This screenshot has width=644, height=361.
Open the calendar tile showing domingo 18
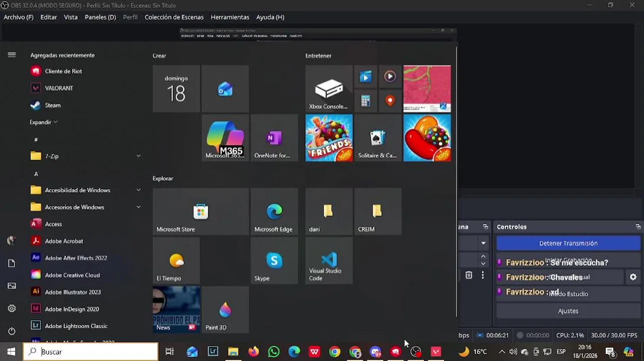point(176,89)
